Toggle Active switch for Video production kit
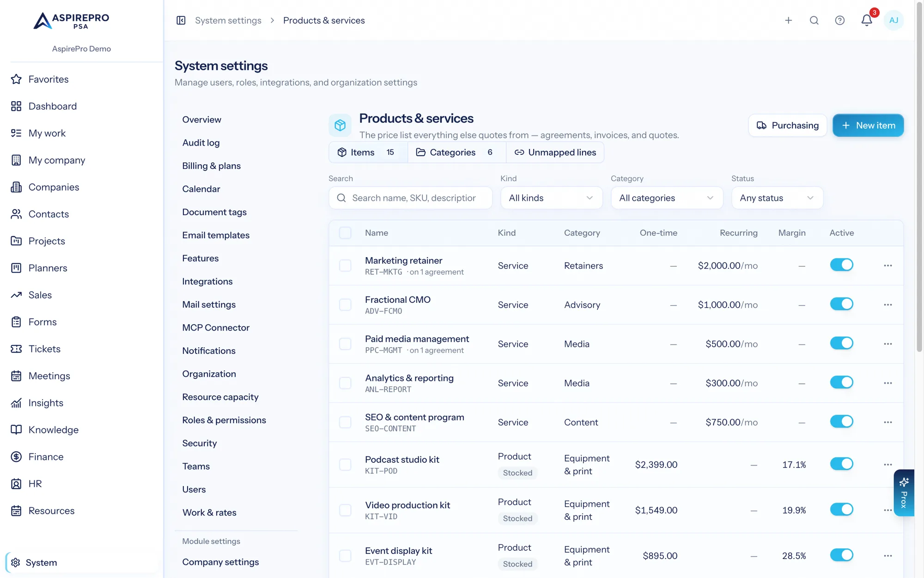The width and height of the screenshot is (924, 578). tap(841, 510)
